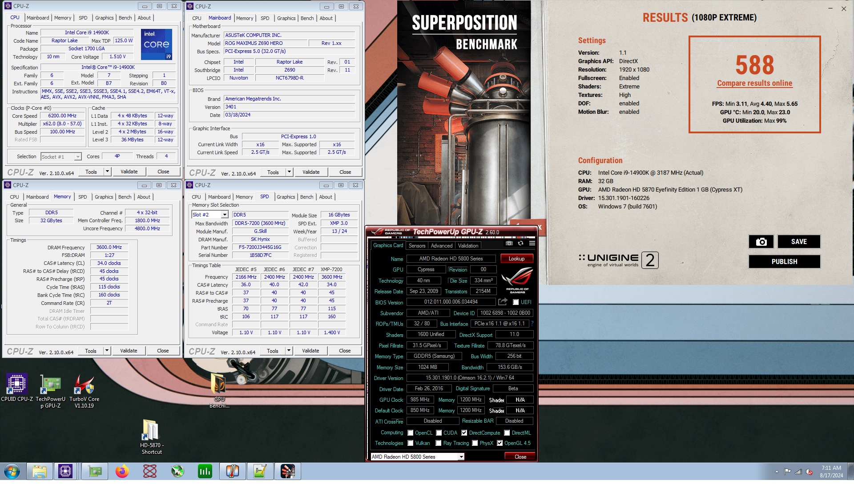Viewport: 854px width, 504px height.
Task: Toggle the PhysX checkbox
Action: click(475, 443)
